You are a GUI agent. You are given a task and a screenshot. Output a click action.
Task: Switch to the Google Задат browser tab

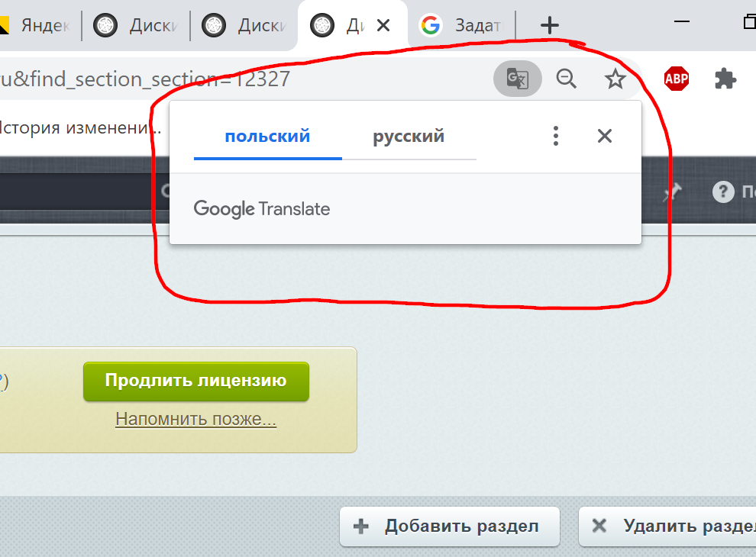point(461,25)
